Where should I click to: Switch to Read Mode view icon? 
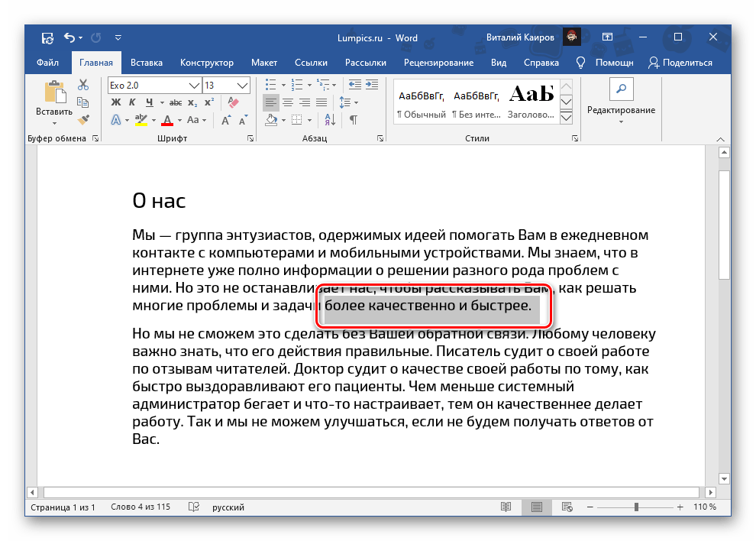pyautogui.click(x=506, y=507)
